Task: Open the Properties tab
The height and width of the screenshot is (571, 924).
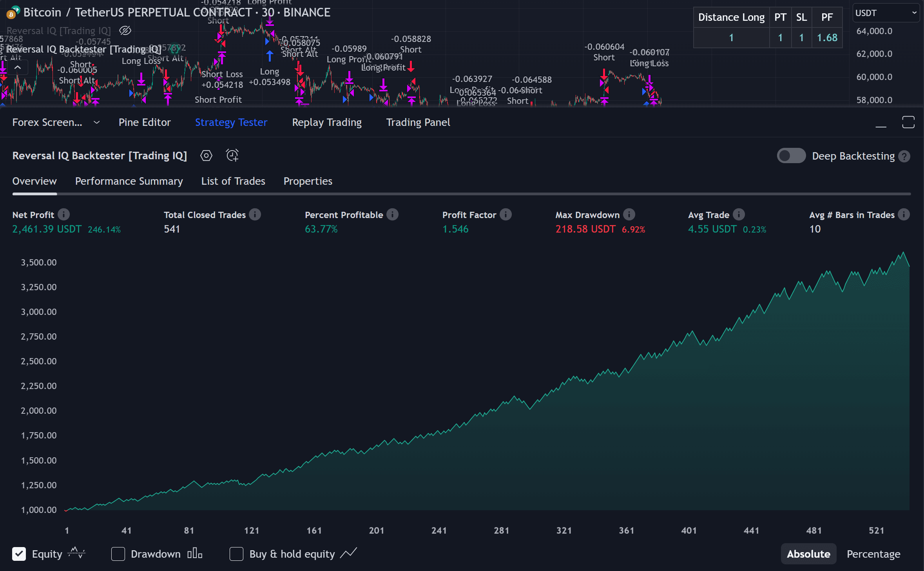Action: click(x=308, y=181)
